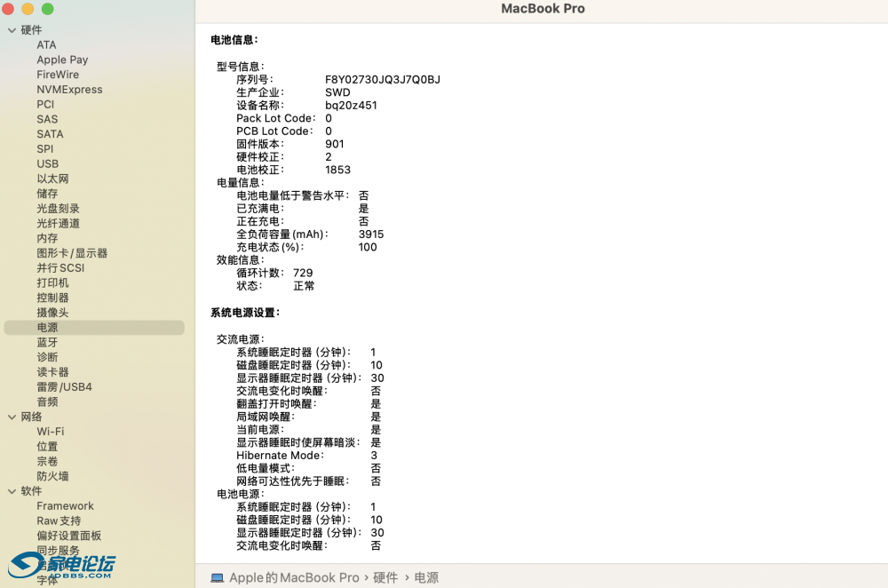This screenshot has width=888, height=588.
Task: Click manufacturer value SWD
Action: 337,92
